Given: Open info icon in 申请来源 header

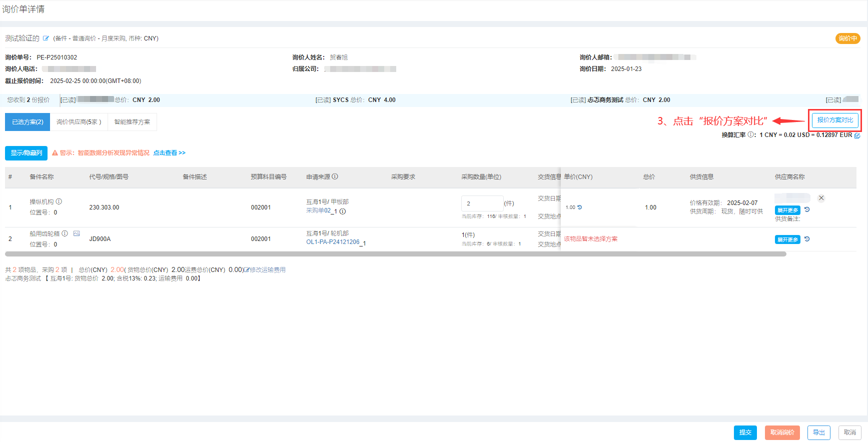Looking at the screenshot, I should pos(335,176).
